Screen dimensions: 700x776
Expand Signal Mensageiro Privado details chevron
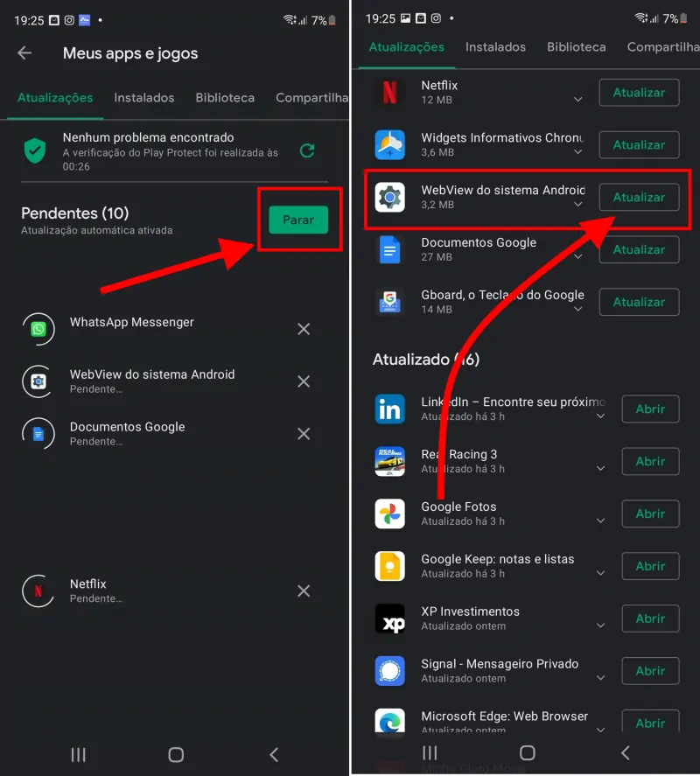click(x=600, y=679)
